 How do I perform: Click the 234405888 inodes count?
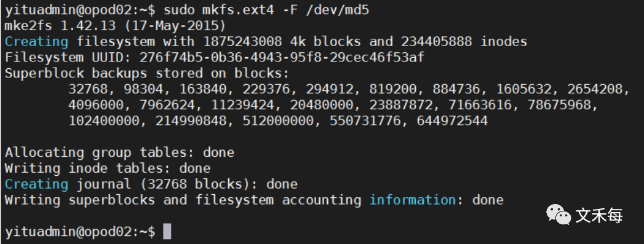[x=464, y=41]
